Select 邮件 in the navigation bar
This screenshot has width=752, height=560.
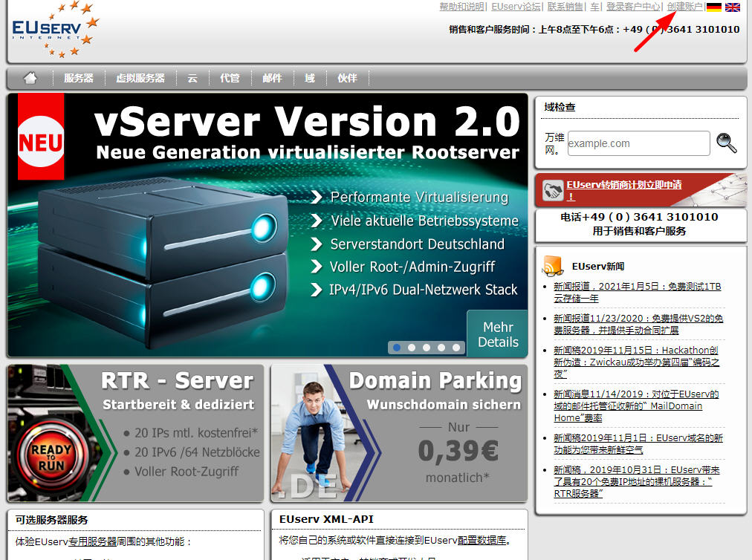[272, 78]
